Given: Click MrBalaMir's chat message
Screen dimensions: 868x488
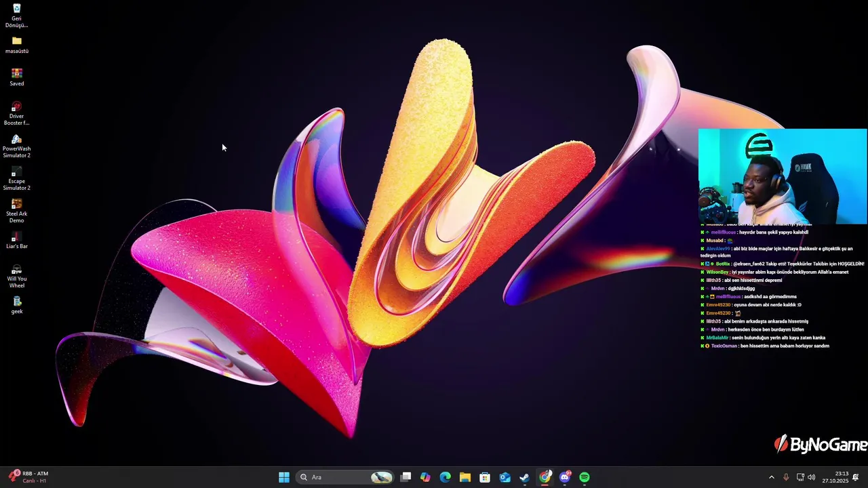Looking at the screenshot, I should coord(763,338).
